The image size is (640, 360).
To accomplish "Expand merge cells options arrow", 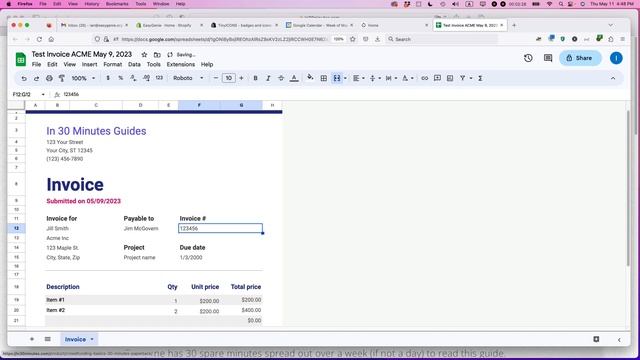I will pos(345,78).
